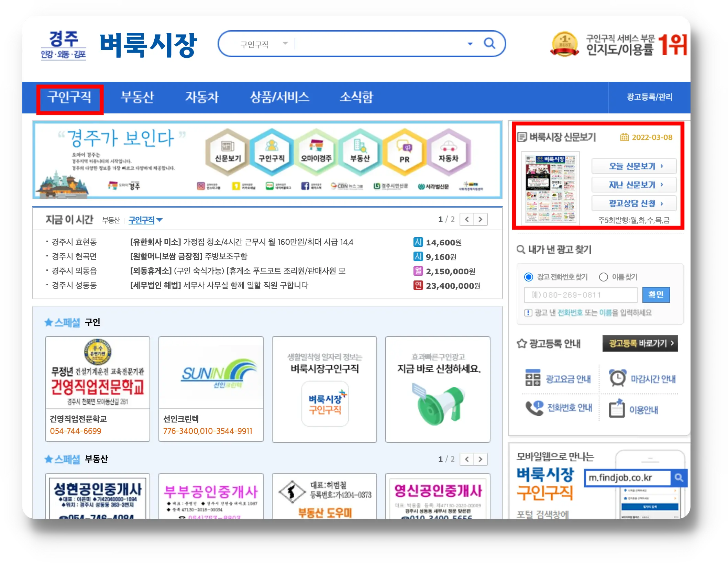
Task: Click the 벼룩시장 site logo
Action: click(148, 45)
